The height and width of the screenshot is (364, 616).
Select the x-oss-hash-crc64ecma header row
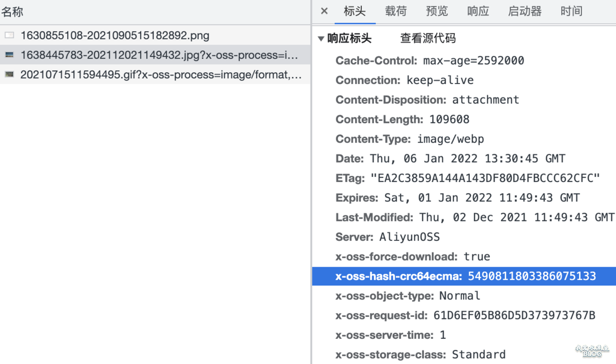465,276
